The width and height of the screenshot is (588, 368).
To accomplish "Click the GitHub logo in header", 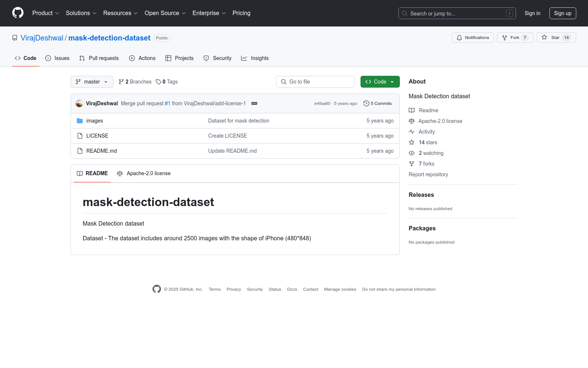I will (x=18, y=13).
